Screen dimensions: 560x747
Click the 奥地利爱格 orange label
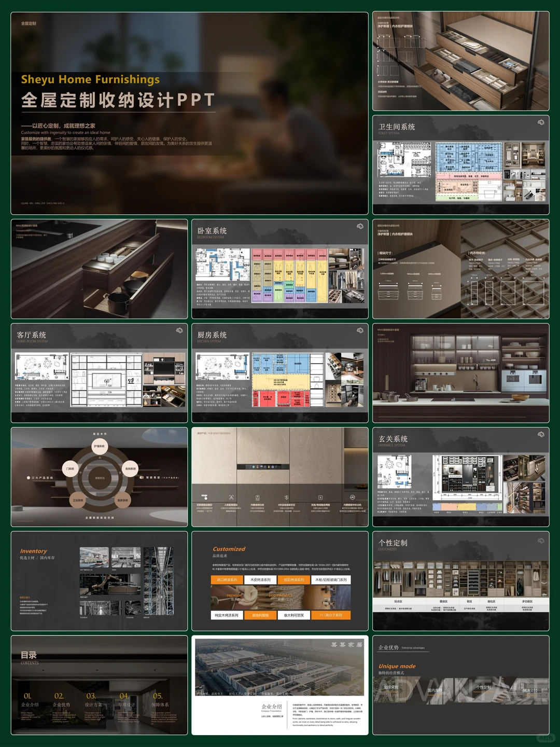pyautogui.click(x=260, y=615)
